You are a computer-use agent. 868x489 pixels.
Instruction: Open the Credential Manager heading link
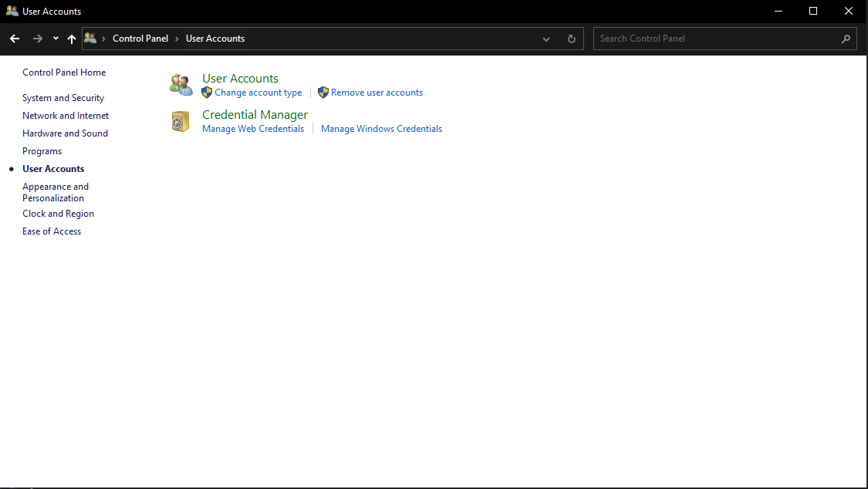pos(255,114)
